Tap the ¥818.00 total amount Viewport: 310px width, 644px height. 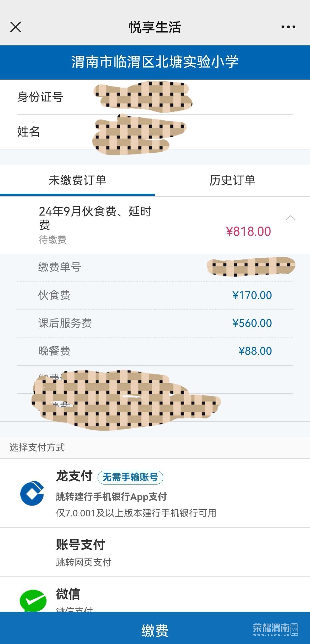point(249,232)
